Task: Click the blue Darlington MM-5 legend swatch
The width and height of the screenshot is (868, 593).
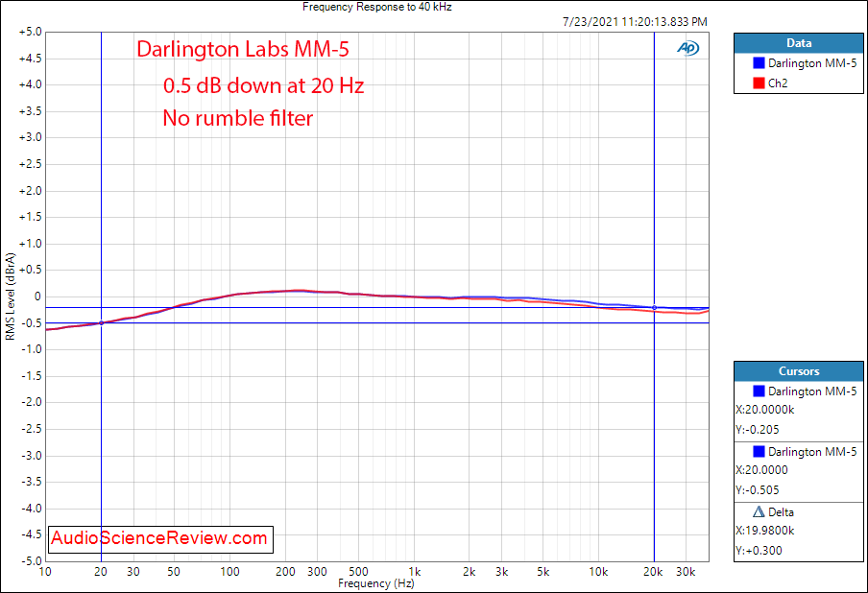Action: point(759,63)
